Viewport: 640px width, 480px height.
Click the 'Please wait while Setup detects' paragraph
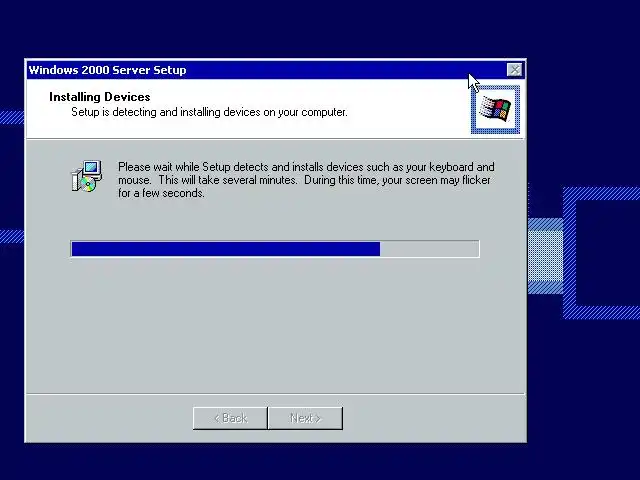tap(306, 180)
